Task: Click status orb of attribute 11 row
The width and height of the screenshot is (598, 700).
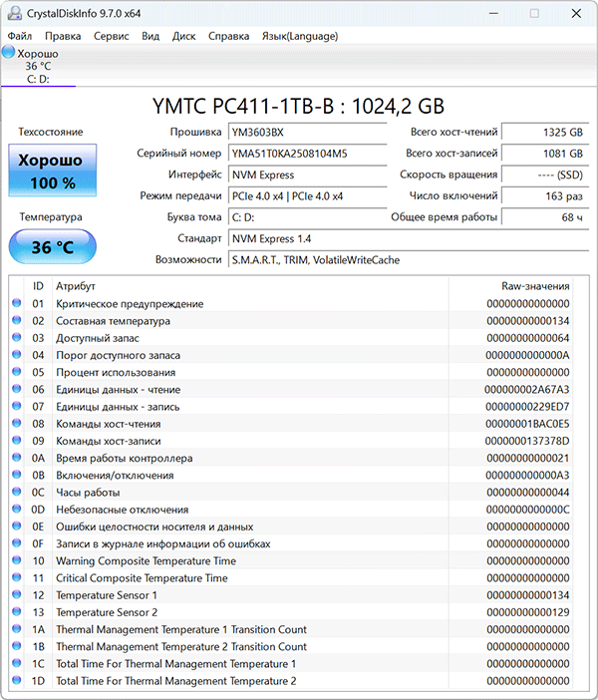Action: 17,577
